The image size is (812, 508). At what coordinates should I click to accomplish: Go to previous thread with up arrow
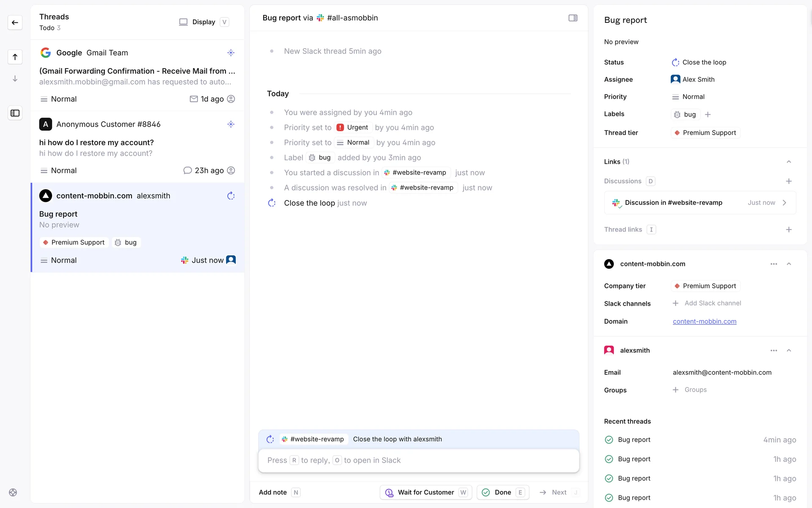[15, 57]
